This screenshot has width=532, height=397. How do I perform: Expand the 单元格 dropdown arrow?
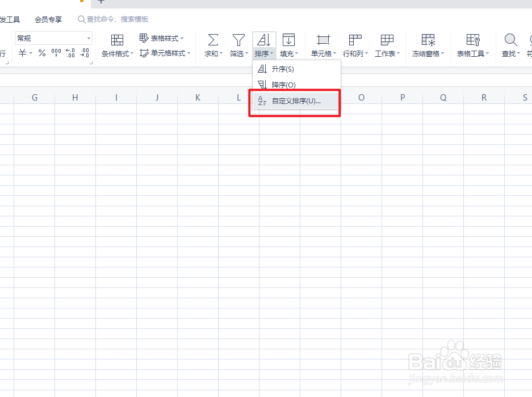coord(334,53)
